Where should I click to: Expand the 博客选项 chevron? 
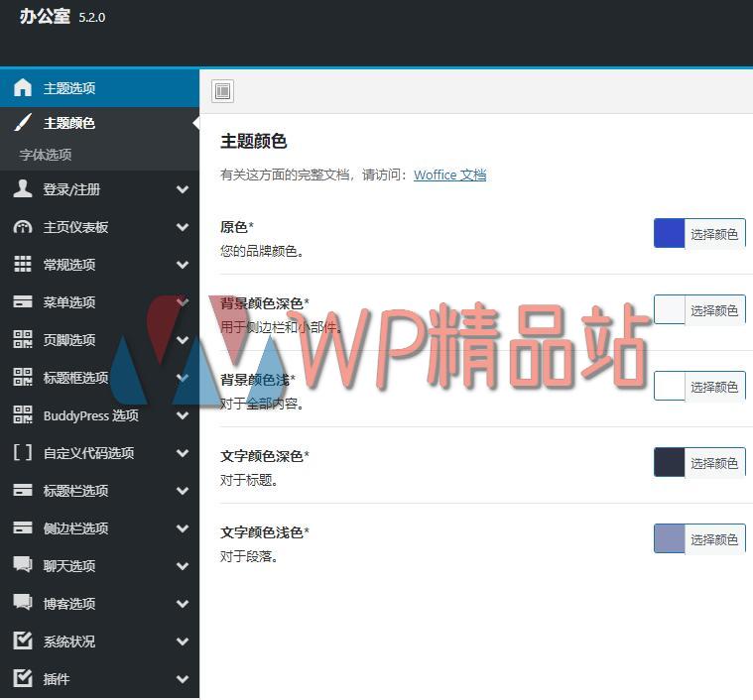point(183,604)
